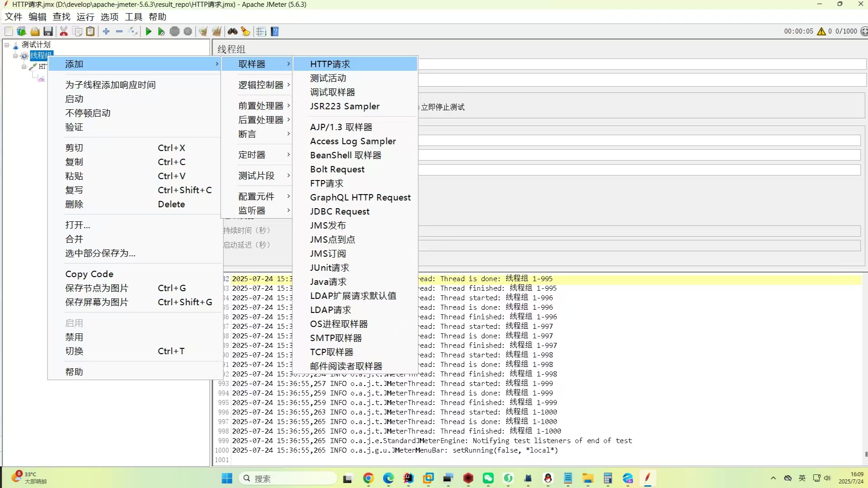
Task: Start no pauses play icon
Action: [161, 31]
